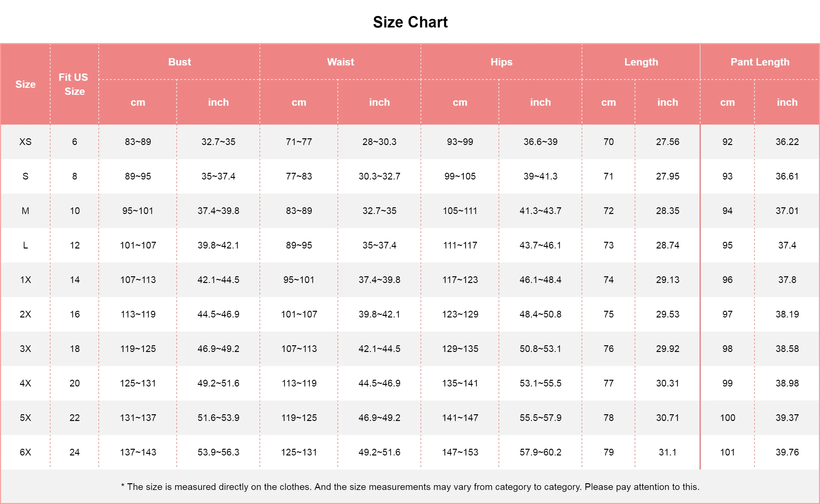
Task: Click the footnote about size measurements
Action: pos(410,487)
